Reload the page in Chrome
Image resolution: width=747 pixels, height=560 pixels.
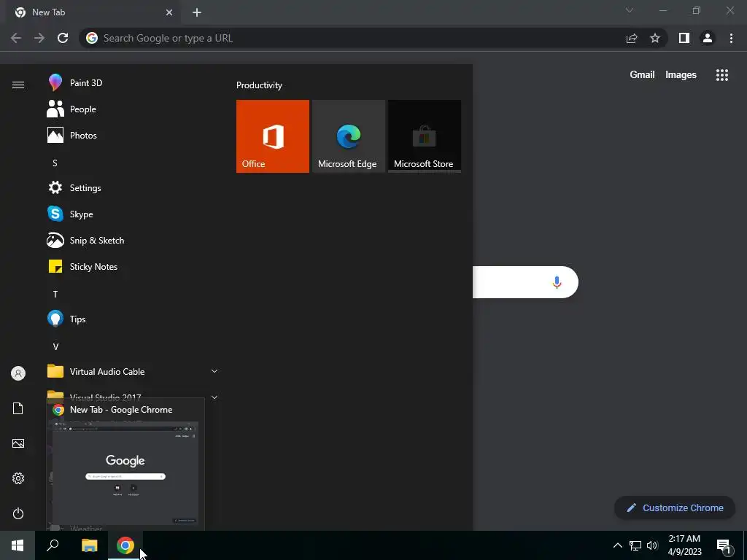point(63,38)
